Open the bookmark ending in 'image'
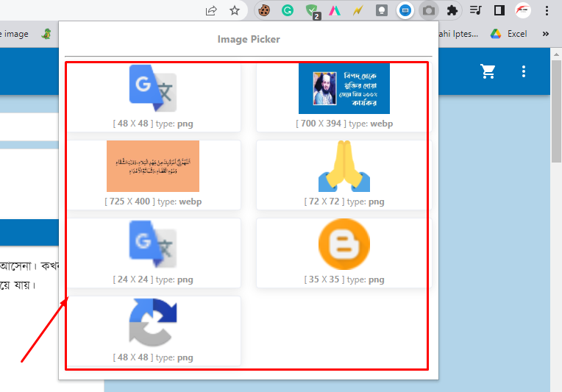The width and height of the screenshot is (562, 392). [14, 34]
